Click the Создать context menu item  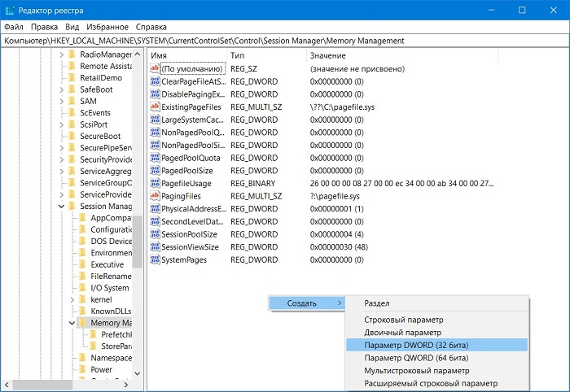tap(307, 303)
